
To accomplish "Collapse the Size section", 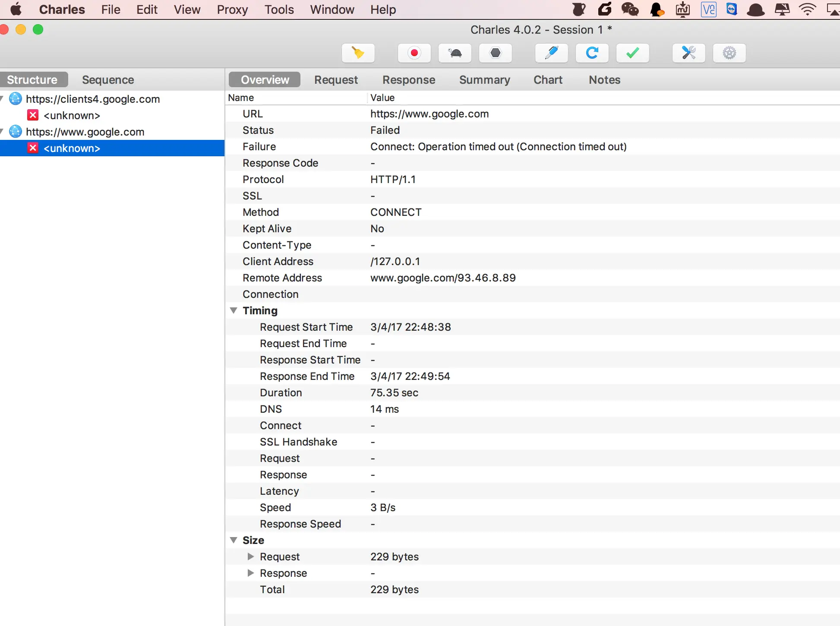I will point(234,540).
